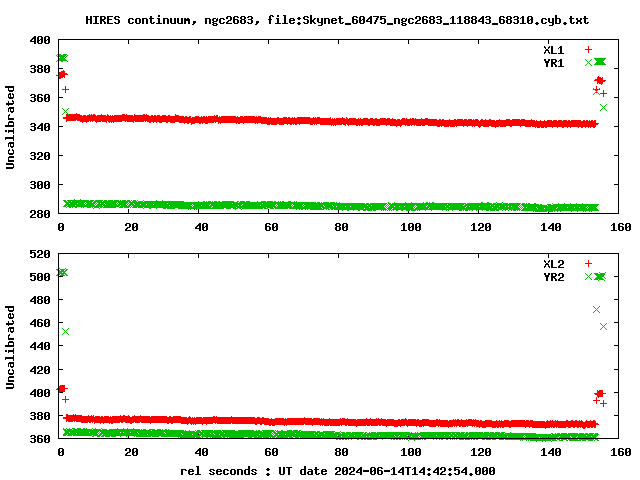The image size is (640, 480).
Task: Click the "Uncalibrated" y-axis label of XL1/YR1 plot
Action: pyautogui.click(x=10, y=127)
